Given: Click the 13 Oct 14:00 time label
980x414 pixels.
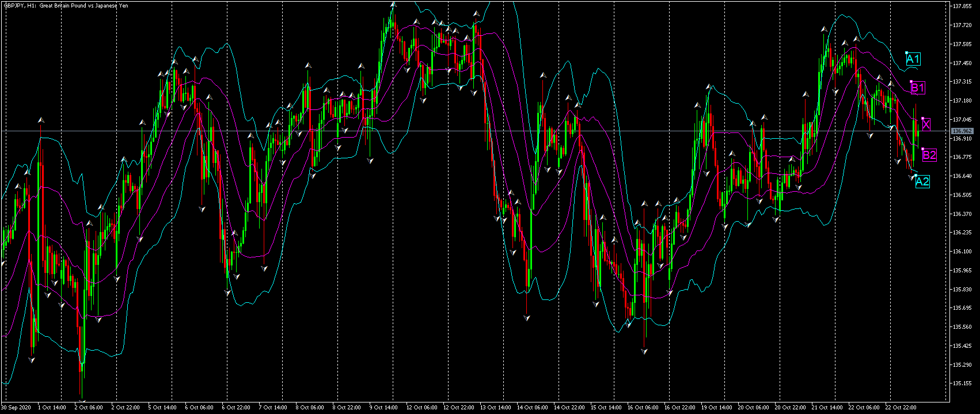Looking at the screenshot, I should point(496,408).
